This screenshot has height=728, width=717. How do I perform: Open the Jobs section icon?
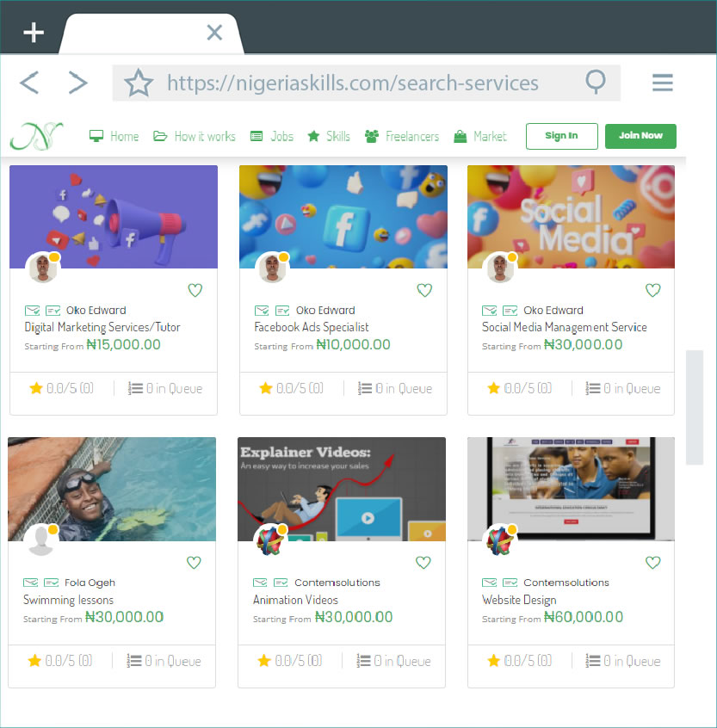click(x=256, y=135)
